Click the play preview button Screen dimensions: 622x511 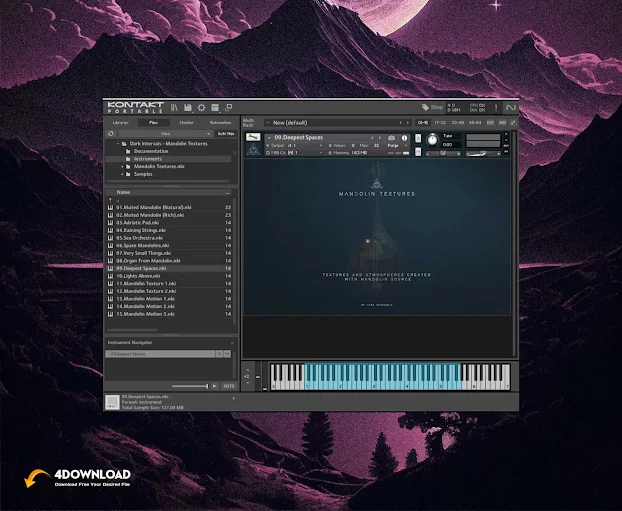tap(215, 386)
